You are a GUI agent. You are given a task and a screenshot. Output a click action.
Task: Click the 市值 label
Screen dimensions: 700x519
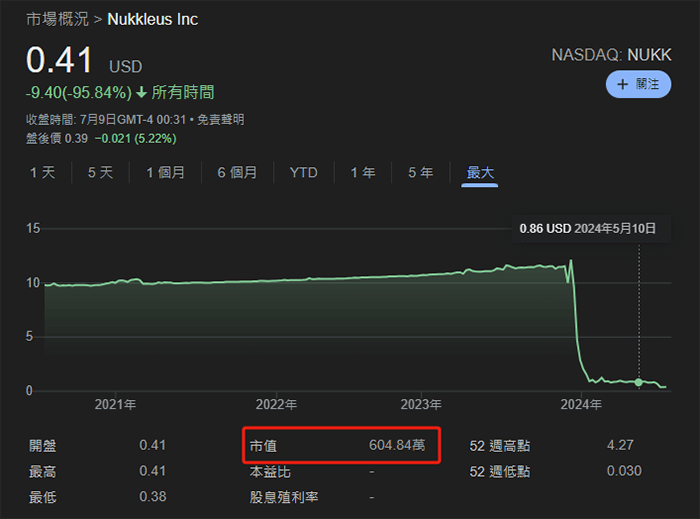[263, 445]
